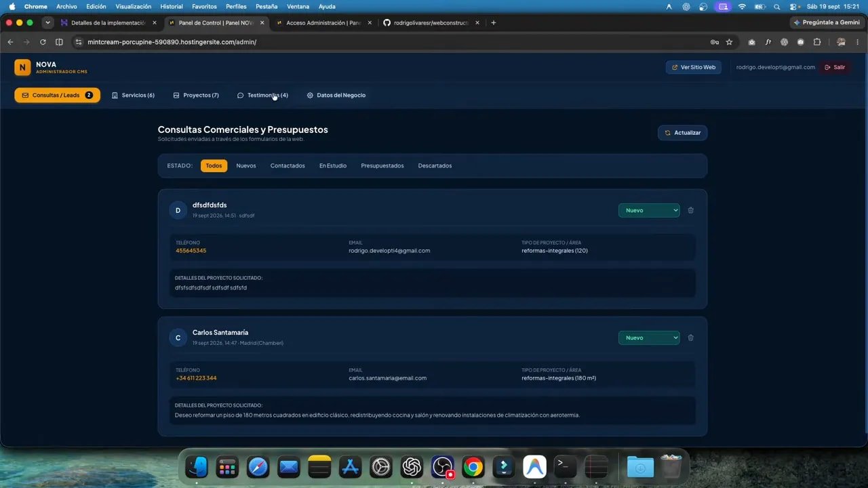Bookmark this page with the star icon
The image size is (868, 488).
(x=729, y=42)
